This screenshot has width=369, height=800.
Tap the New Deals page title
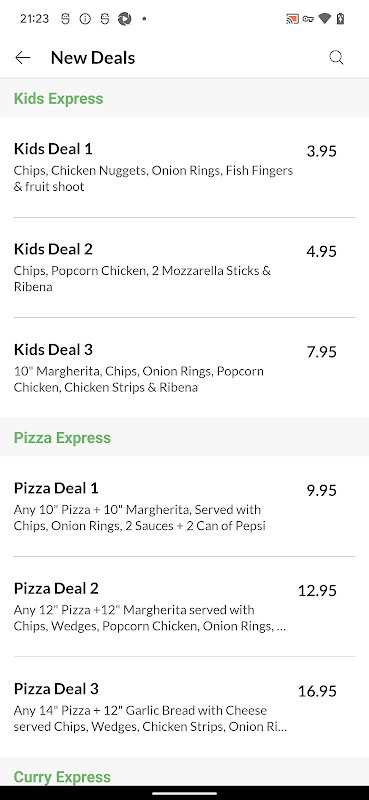click(x=93, y=58)
